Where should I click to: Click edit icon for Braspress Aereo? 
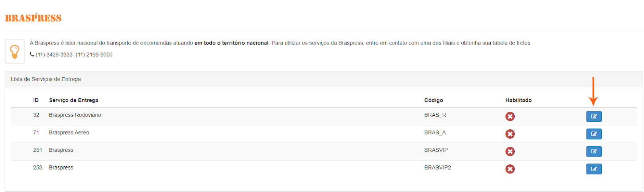pyautogui.click(x=594, y=134)
